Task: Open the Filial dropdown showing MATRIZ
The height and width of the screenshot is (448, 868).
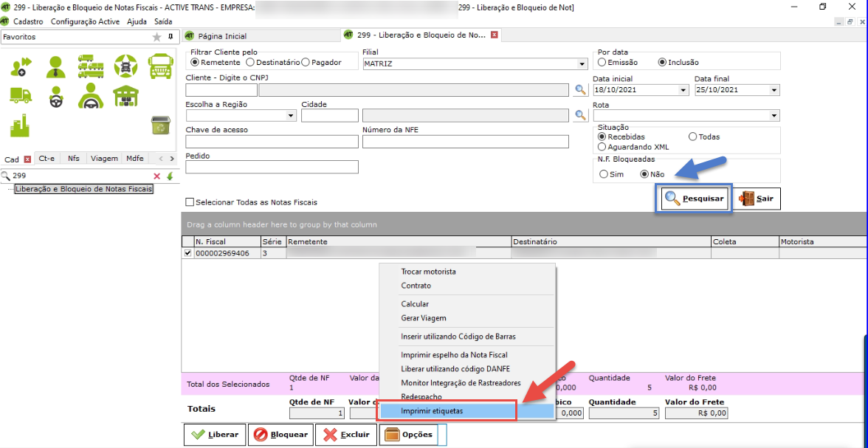Action: click(x=582, y=64)
